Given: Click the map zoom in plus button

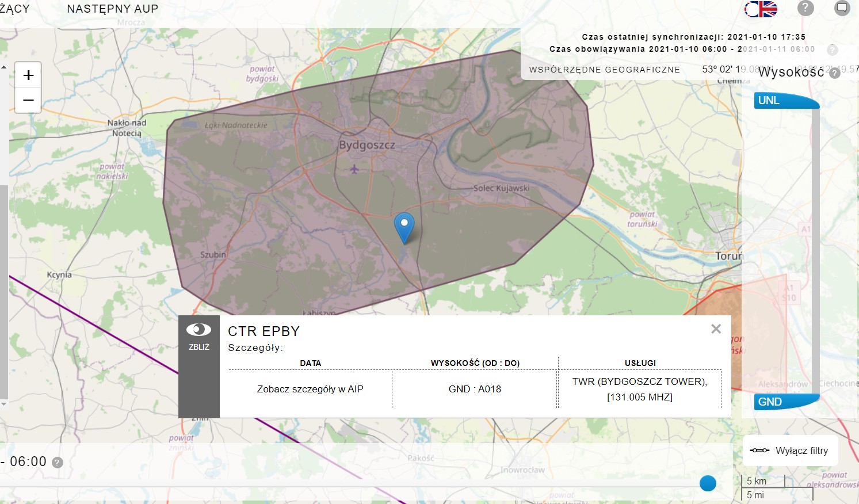Looking at the screenshot, I should tap(28, 75).
